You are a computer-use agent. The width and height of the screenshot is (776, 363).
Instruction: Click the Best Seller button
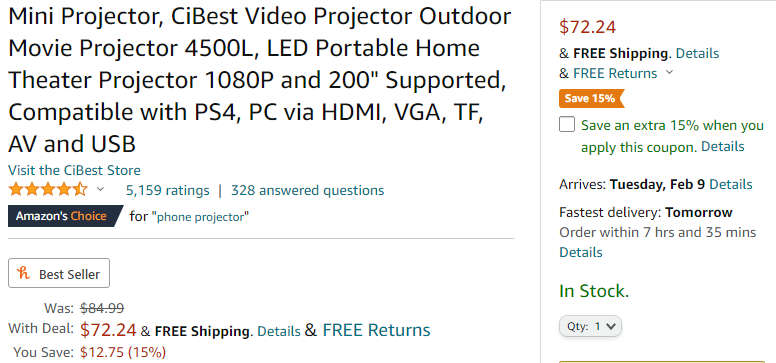(x=59, y=273)
